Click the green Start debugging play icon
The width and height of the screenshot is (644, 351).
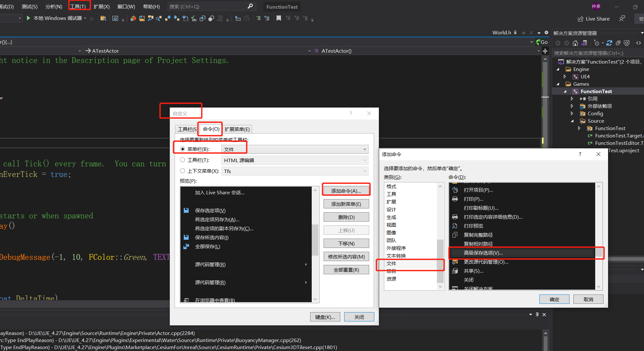click(x=28, y=18)
